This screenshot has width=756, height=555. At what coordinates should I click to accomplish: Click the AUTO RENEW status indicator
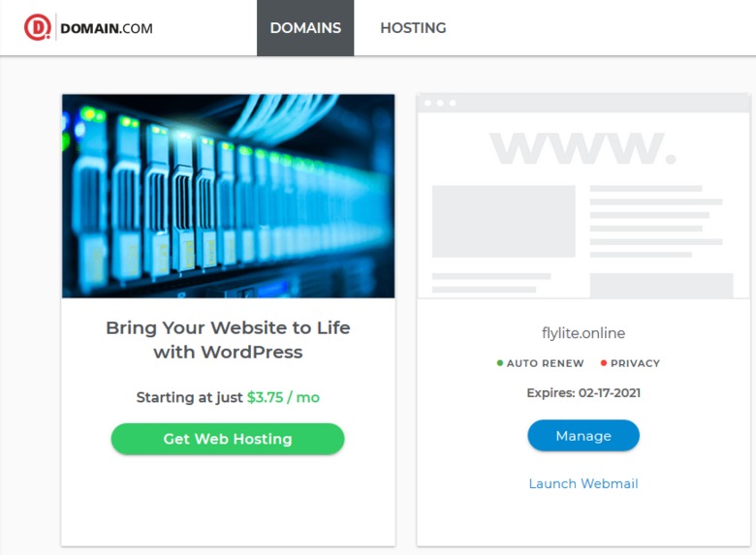[541, 363]
